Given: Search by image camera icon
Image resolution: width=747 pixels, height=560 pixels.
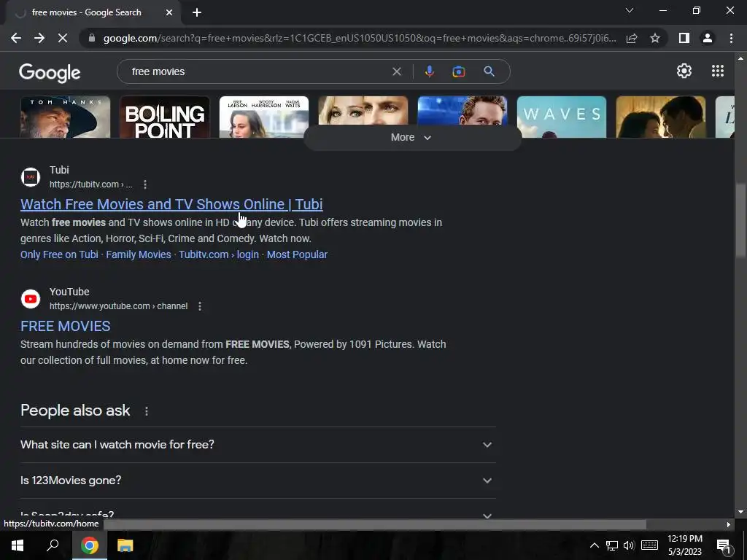Looking at the screenshot, I should [458, 71].
